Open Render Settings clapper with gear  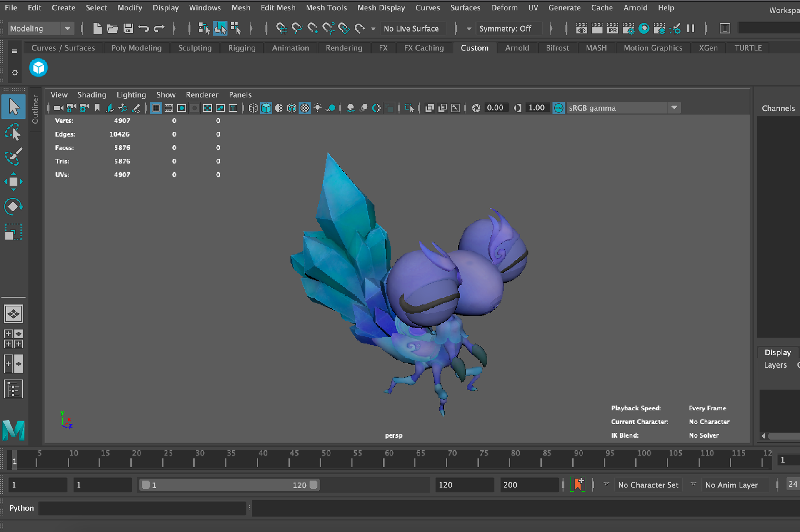click(628, 28)
